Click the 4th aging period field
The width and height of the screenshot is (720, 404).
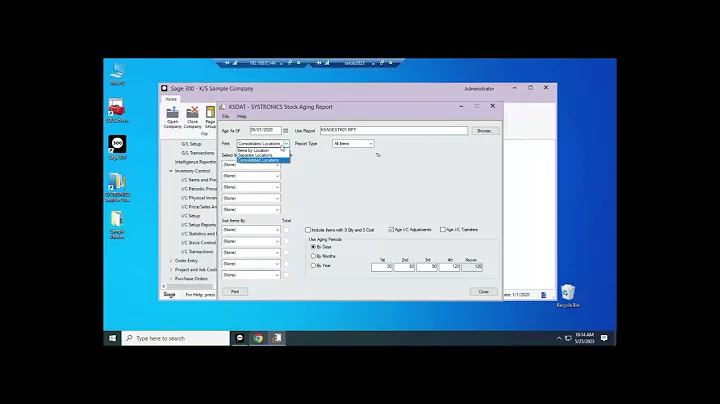pos(449,267)
